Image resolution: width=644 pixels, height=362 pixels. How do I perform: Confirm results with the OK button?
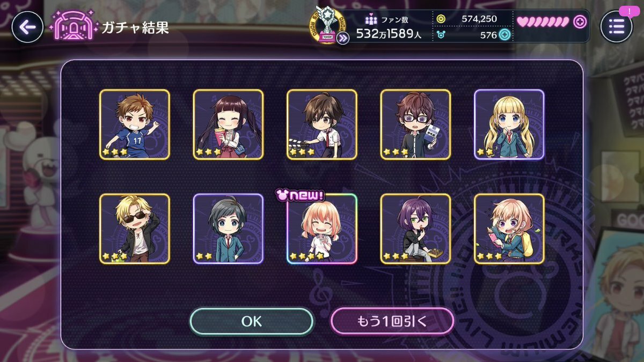click(251, 321)
